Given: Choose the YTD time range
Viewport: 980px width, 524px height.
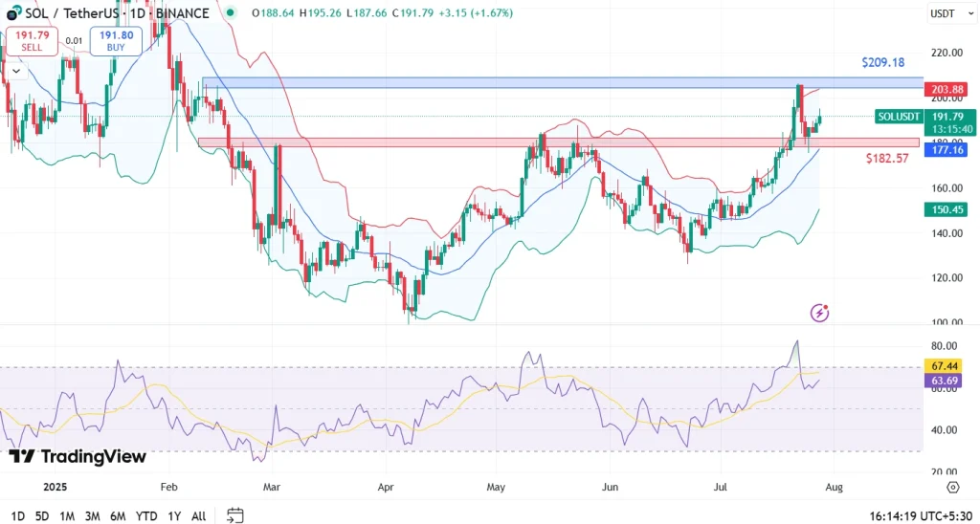Looking at the screenshot, I should click(x=146, y=515).
